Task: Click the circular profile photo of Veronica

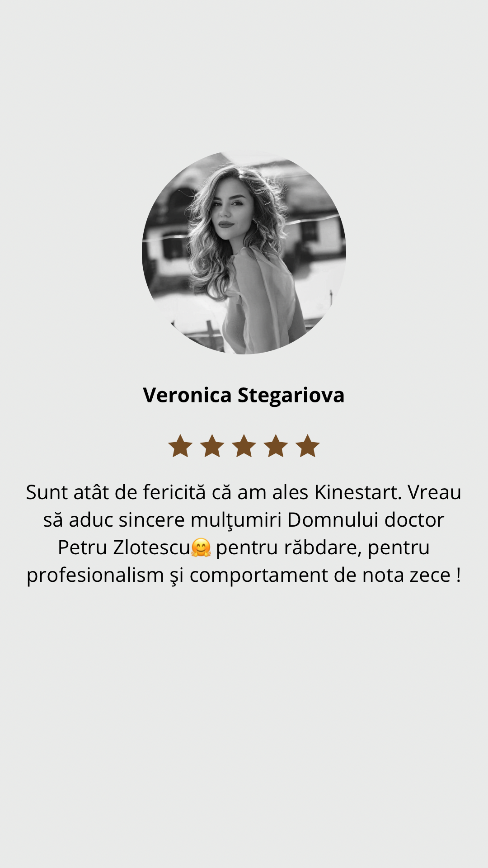Action: 244,252
